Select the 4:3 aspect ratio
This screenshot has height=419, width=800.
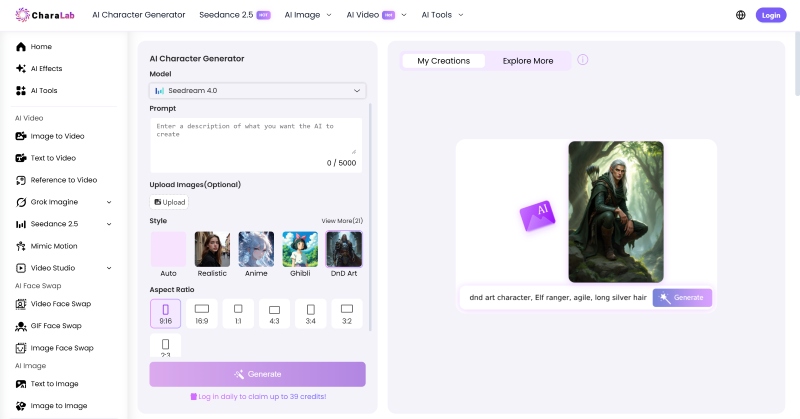pos(274,313)
